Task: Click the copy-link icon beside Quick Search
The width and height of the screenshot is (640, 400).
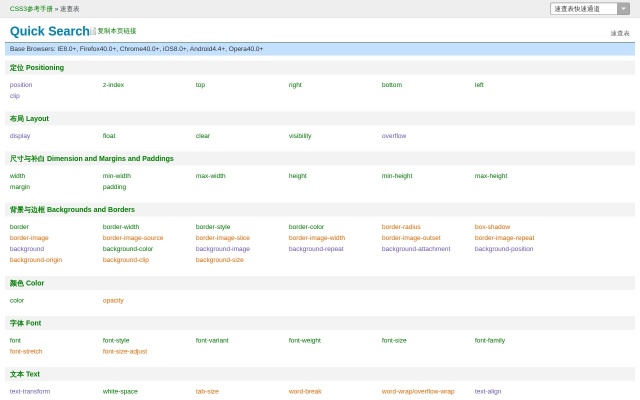Action: click(x=93, y=31)
